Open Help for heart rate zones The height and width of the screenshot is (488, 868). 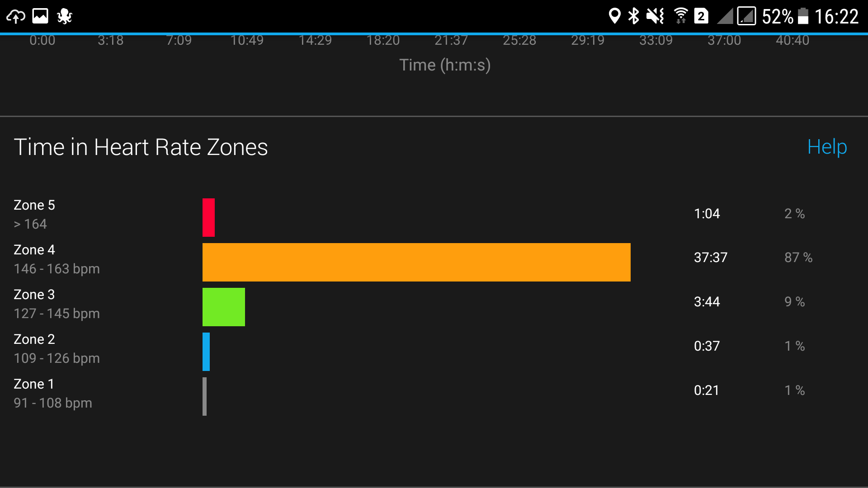click(x=827, y=147)
